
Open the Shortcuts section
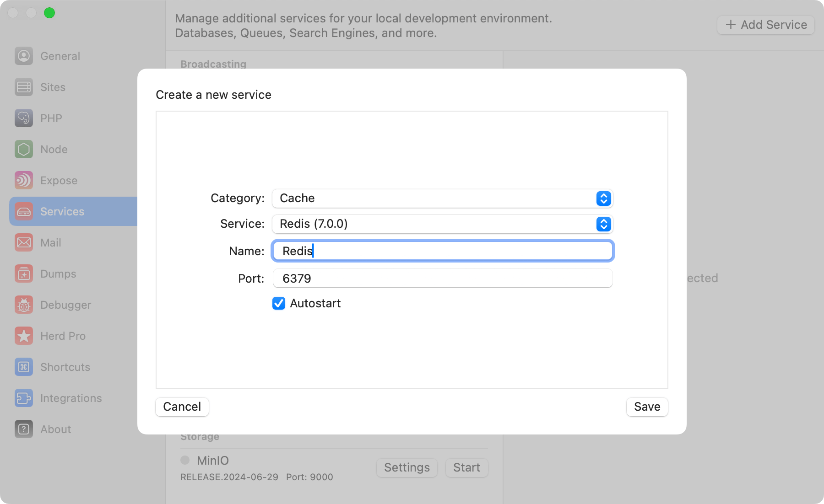tap(23, 367)
